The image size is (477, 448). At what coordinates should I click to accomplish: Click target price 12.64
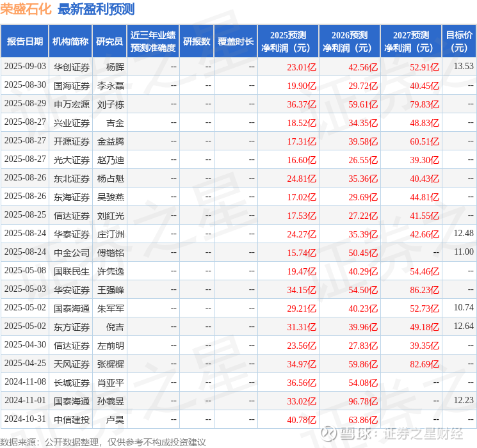click(464, 326)
